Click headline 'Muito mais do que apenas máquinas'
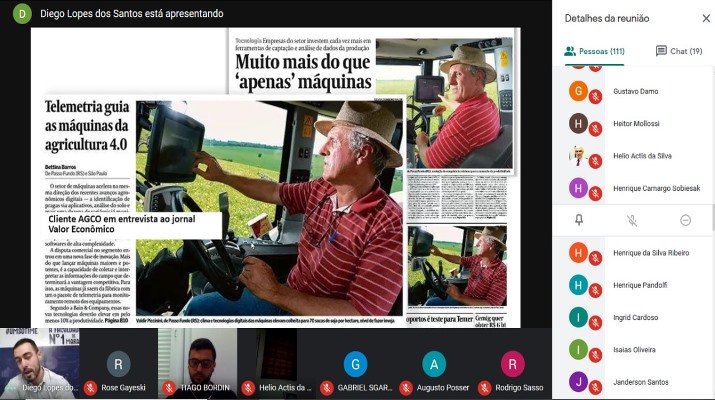The image size is (715, 400). 303,72
